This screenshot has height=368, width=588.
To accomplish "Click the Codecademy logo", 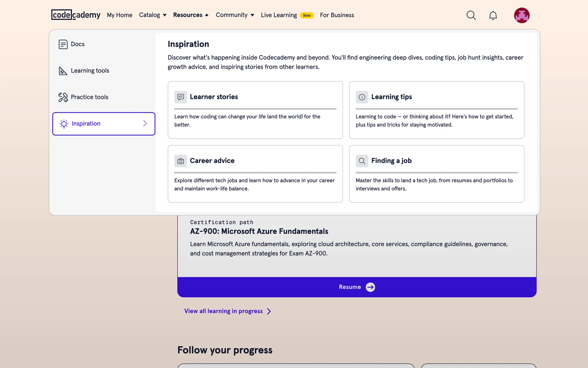I will point(76,15).
